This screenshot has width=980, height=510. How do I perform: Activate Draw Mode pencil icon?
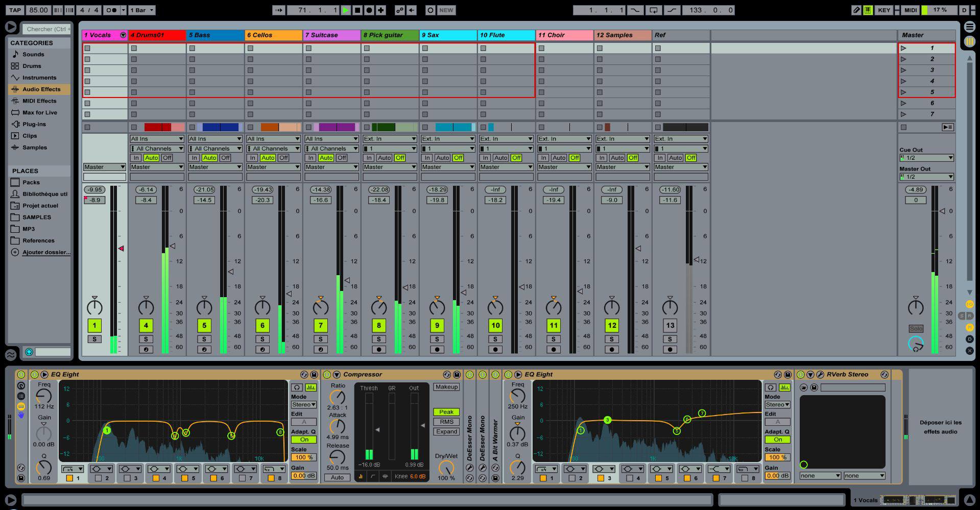(x=856, y=10)
